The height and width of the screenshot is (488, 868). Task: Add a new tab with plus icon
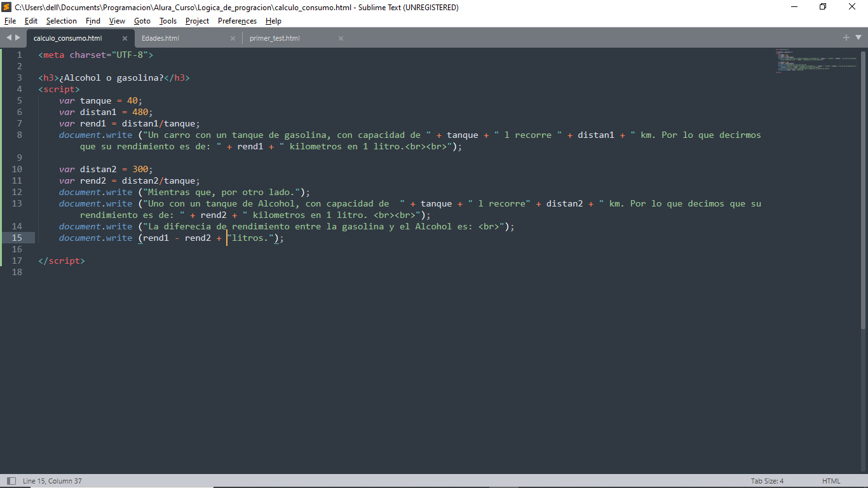[x=846, y=37]
